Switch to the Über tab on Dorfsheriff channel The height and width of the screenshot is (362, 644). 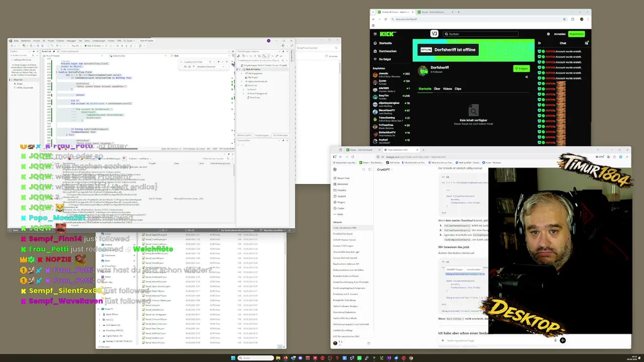coord(437,88)
